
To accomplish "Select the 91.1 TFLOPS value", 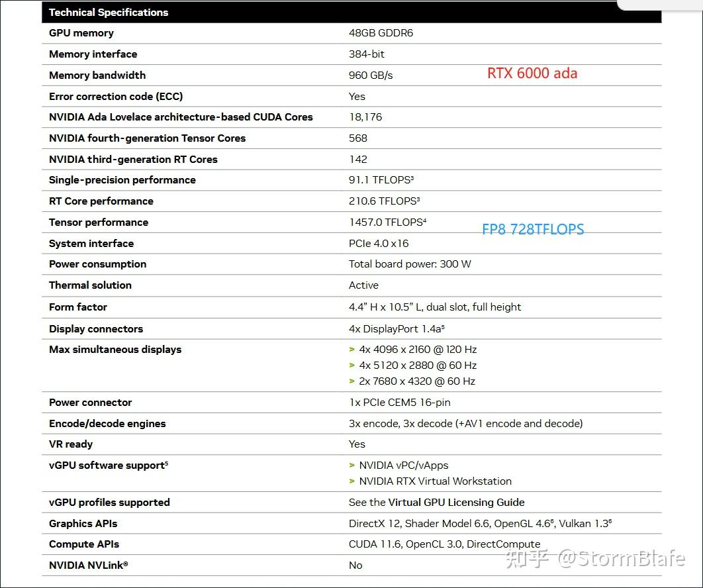I will click(381, 180).
